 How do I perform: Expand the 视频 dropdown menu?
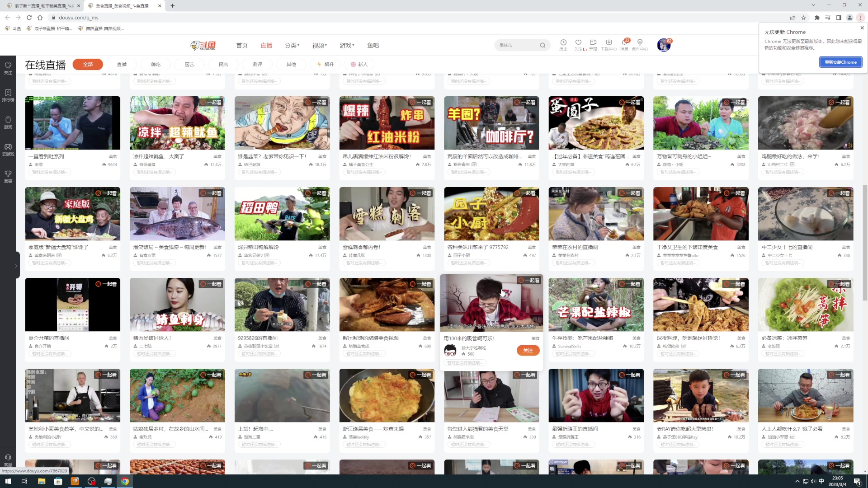[x=320, y=45]
